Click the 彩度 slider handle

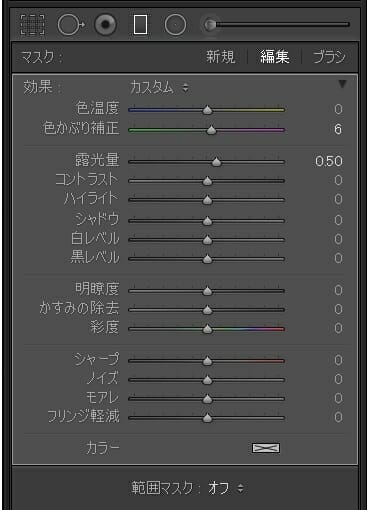tap(207, 329)
